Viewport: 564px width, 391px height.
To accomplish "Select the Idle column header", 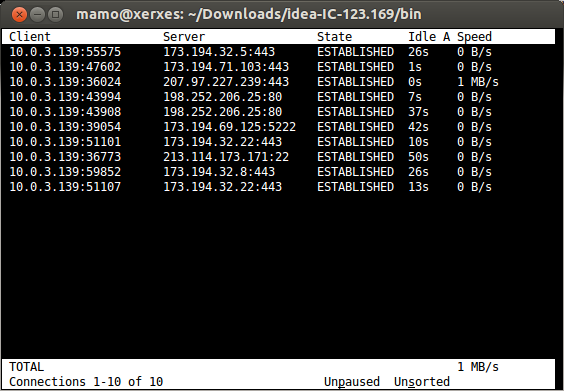I will tap(422, 37).
